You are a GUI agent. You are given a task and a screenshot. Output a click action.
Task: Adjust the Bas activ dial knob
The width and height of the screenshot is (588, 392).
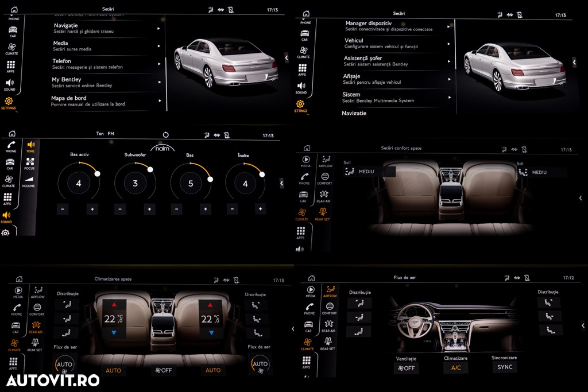coord(97,173)
